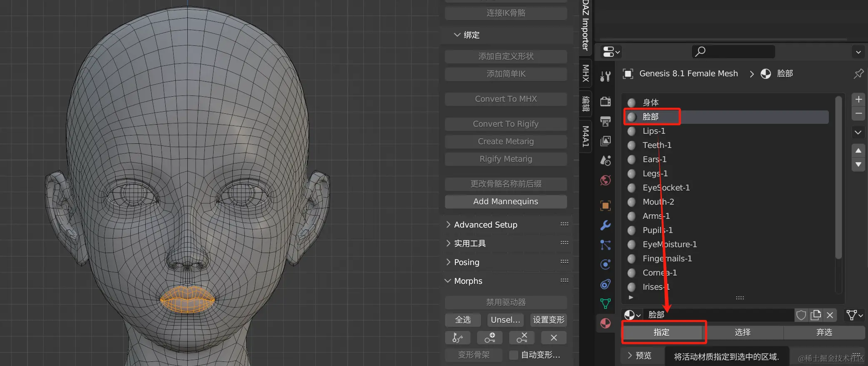Switch to the MHX sidebar tab
The width and height of the screenshot is (868, 366).
click(x=585, y=73)
